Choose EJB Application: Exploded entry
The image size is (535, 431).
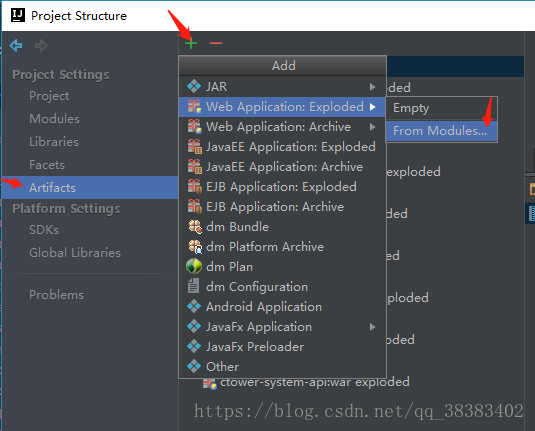tap(282, 187)
